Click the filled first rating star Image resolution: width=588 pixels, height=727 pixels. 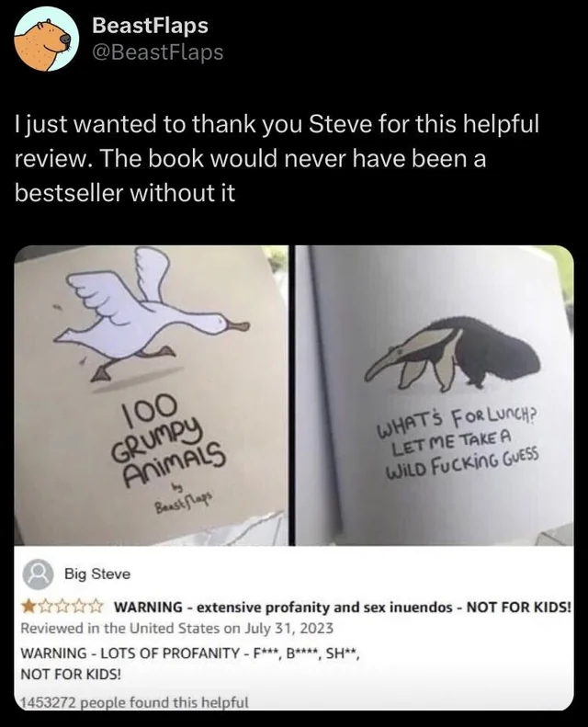point(28,606)
